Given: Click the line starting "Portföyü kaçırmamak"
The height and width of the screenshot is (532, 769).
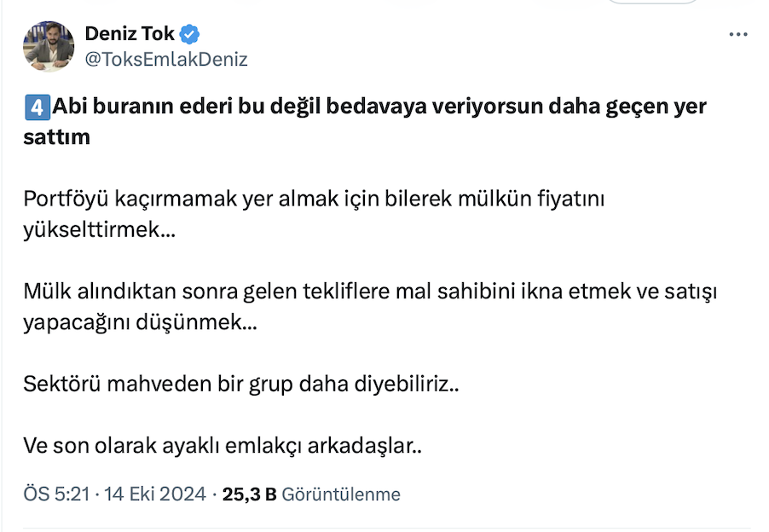Looking at the screenshot, I should click(x=314, y=199).
